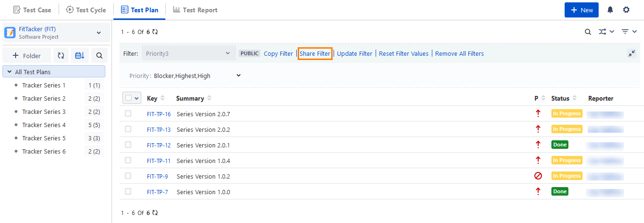Click the Update Filter link
Screen dimensions: 644x223
(x=354, y=53)
